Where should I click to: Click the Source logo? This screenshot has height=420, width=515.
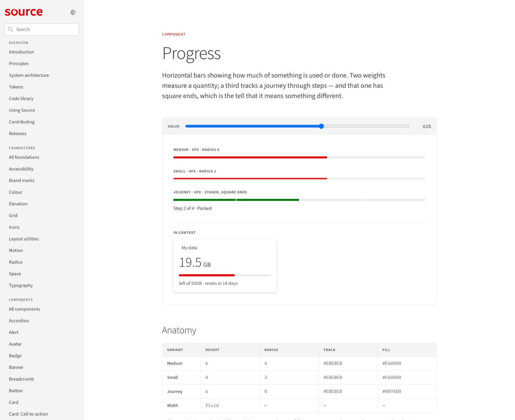24,12
